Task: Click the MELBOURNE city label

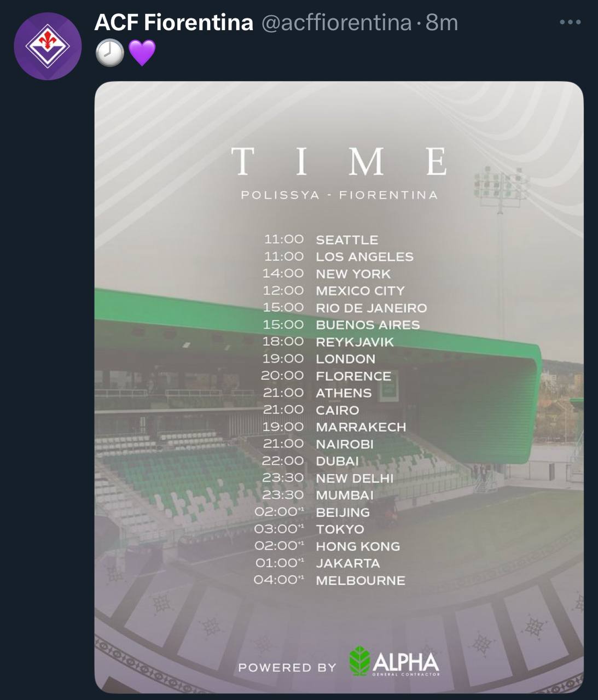Action: 361,581
